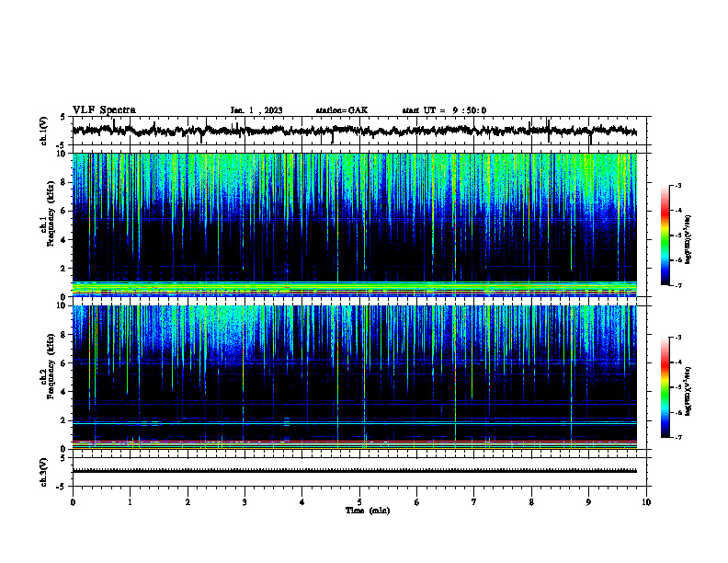728x563 pixels.
Task: Click the ch.1 "Frequency (kHz)" axis label
Action: point(51,213)
